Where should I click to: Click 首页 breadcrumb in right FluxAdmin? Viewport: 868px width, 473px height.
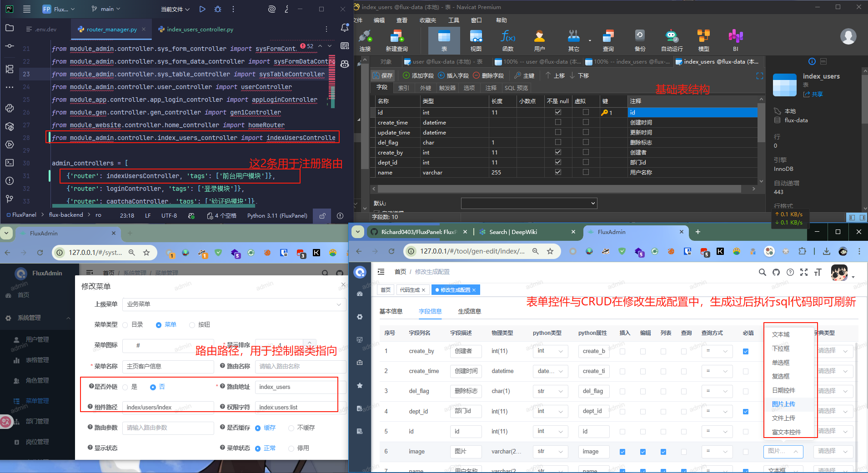pos(401,272)
